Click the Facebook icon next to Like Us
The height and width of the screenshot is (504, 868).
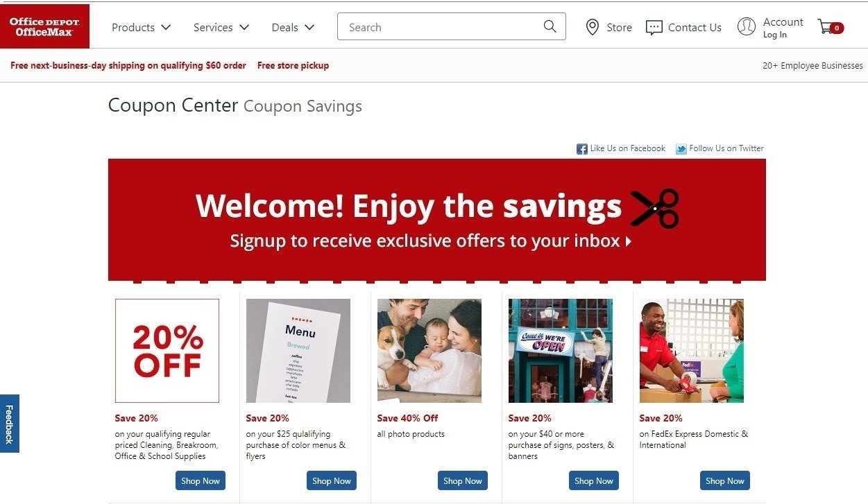point(581,149)
